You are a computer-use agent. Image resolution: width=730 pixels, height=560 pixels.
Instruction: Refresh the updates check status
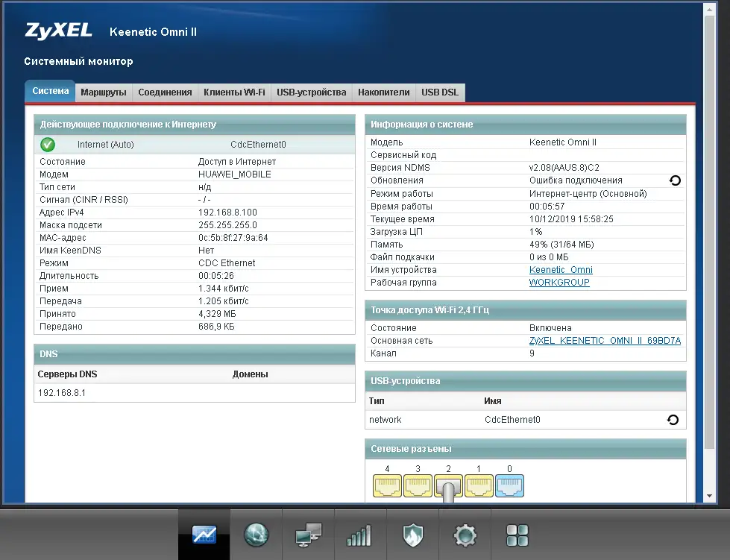click(675, 180)
